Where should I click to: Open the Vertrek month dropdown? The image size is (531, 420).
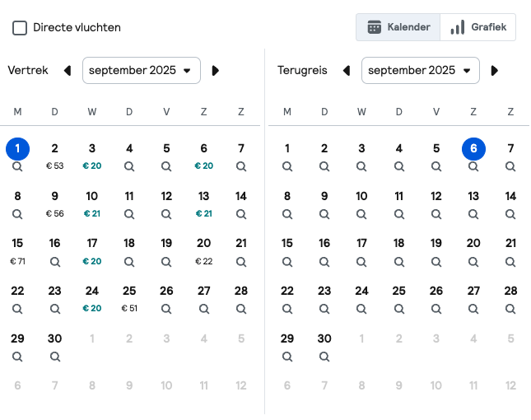coord(142,71)
